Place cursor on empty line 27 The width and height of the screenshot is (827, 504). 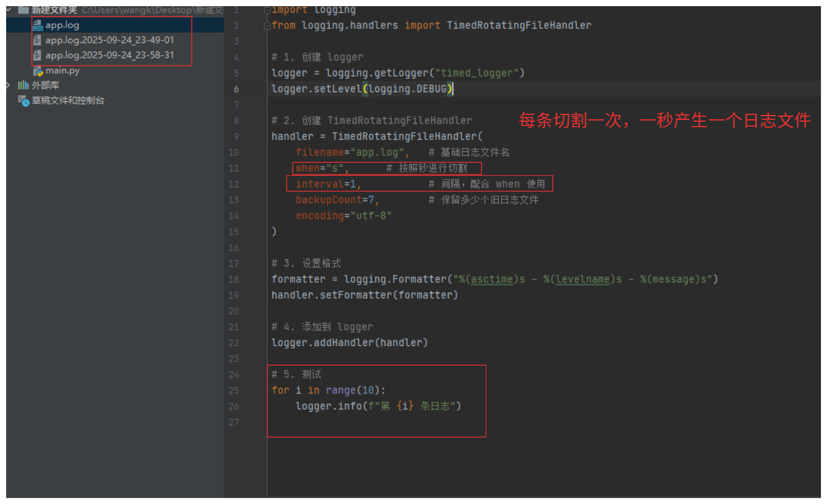[x=369, y=422]
